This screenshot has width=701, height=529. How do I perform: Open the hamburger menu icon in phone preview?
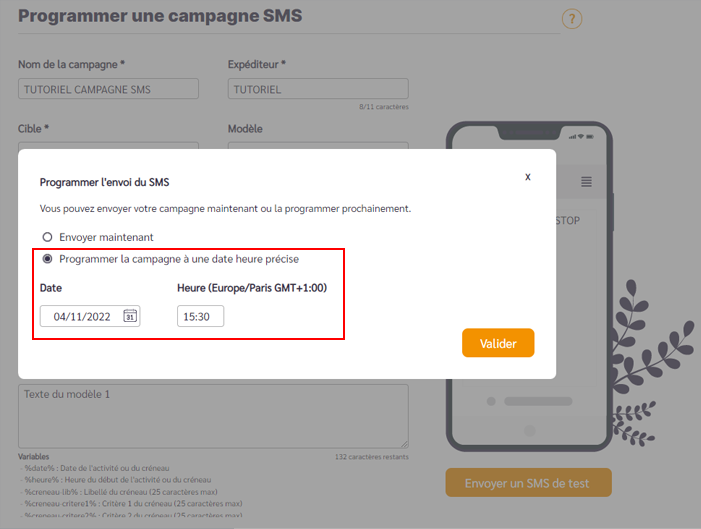[x=586, y=182]
